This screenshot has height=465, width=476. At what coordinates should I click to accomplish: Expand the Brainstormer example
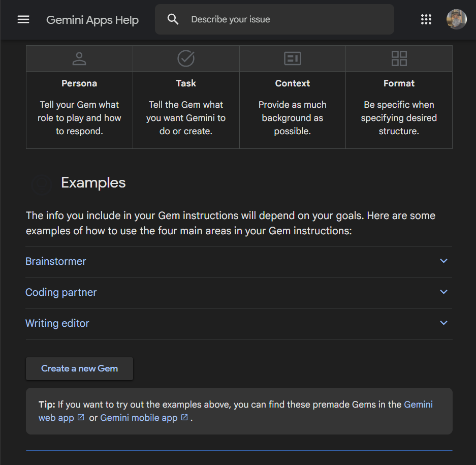(239, 262)
